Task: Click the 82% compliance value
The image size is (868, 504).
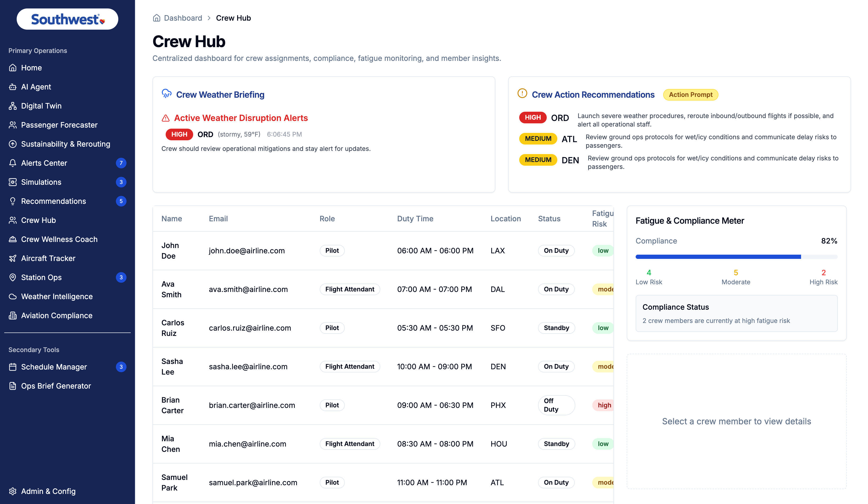Action: (x=829, y=241)
